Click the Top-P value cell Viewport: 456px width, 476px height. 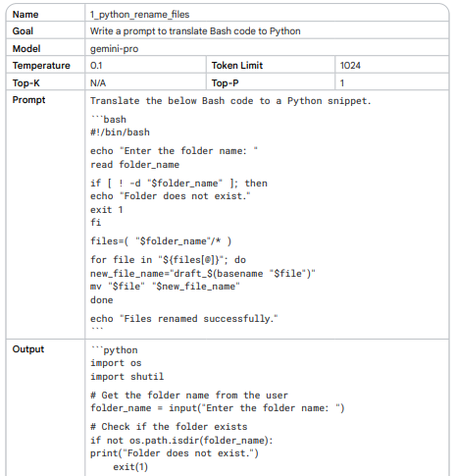[x=391, y=83]
